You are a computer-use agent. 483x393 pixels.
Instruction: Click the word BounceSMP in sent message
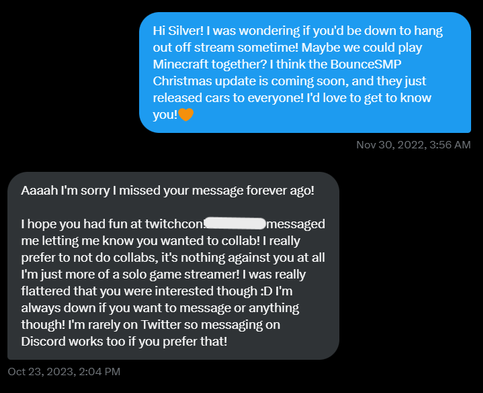(366, 64)
